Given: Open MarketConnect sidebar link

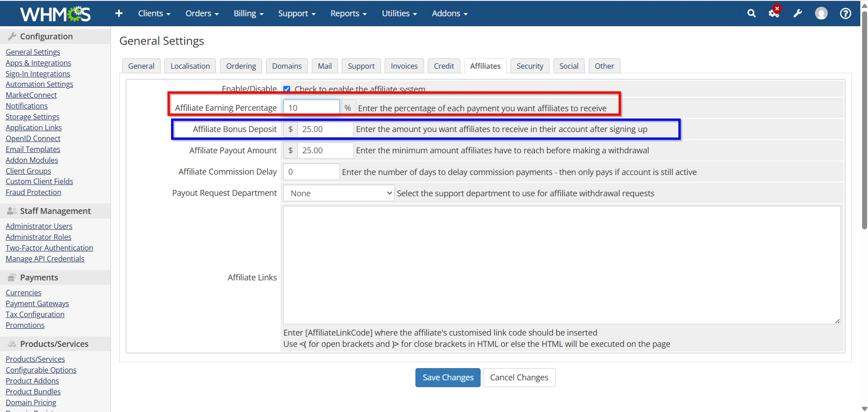Looking at the screenshot, I should click(x=31, y=95).
